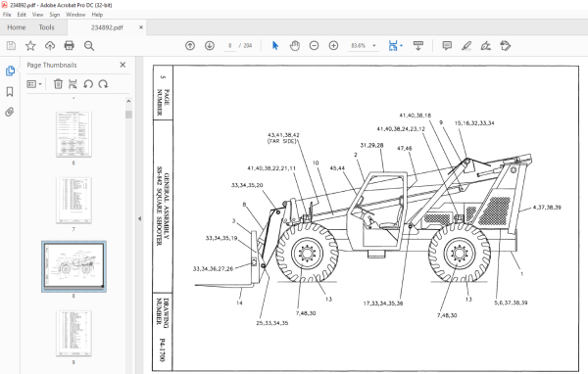
Task: Click the Save file icon
Action: (x=11, y=46)
